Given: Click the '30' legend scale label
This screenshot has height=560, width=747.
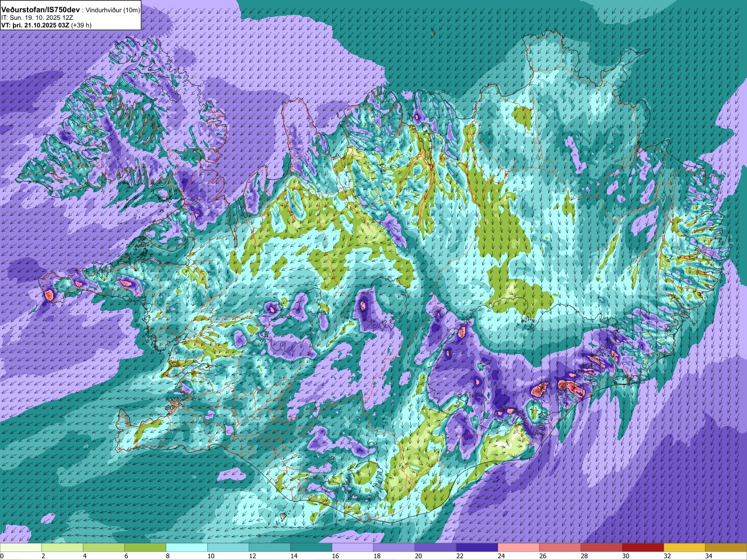Looking at the screenshot, I should (x=625, y=556).
